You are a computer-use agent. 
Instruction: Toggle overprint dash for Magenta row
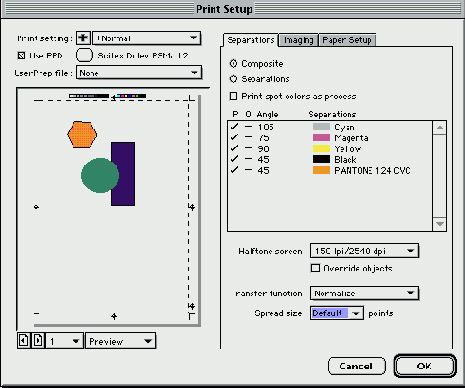coord(248,137)
